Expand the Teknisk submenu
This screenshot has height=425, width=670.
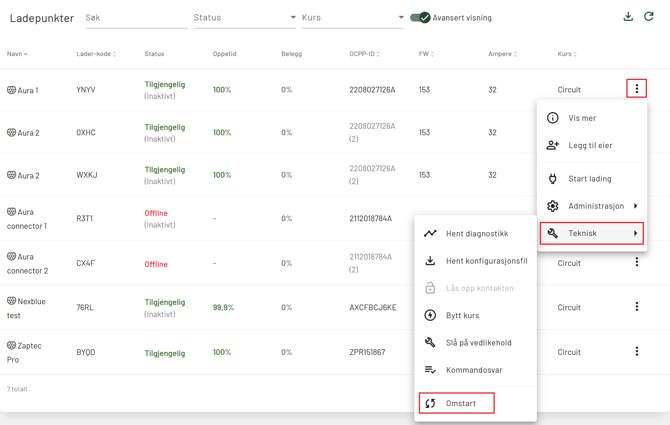tap(592, 233)
